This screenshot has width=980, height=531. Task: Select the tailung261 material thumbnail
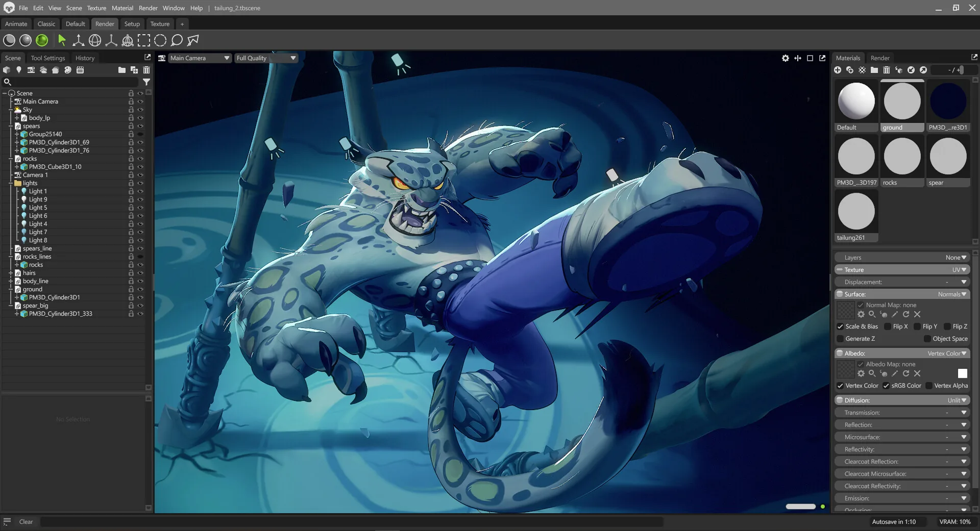856,216
